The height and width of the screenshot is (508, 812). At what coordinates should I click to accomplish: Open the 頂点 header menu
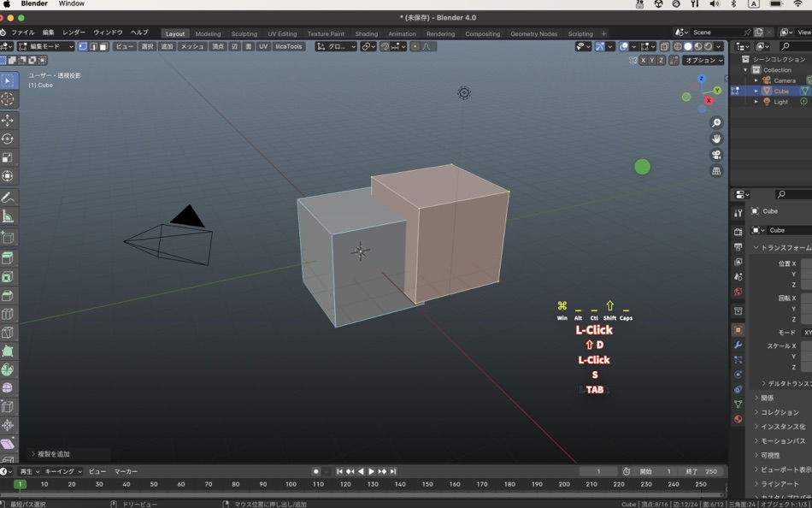click(218, 47)
